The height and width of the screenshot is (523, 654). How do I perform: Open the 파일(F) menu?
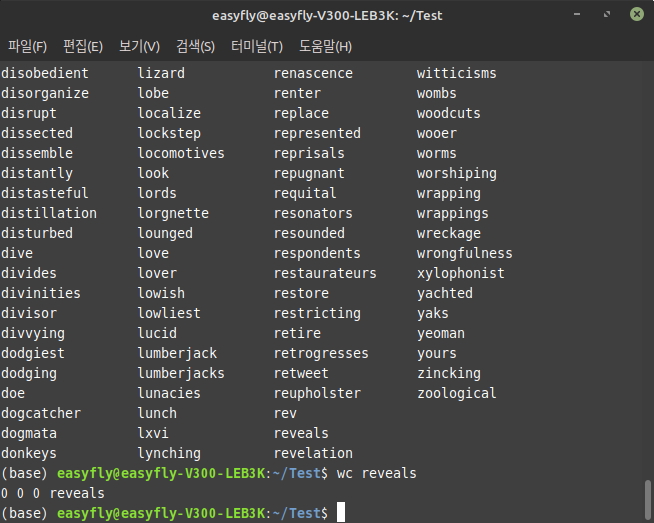point(28,46)
